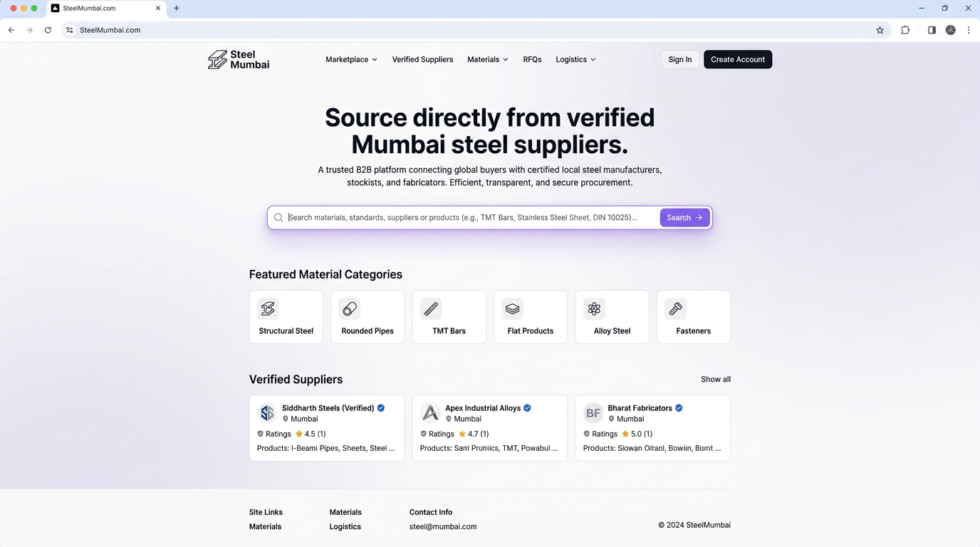Open the Flat Products layers icon

(x=513, y=308)
